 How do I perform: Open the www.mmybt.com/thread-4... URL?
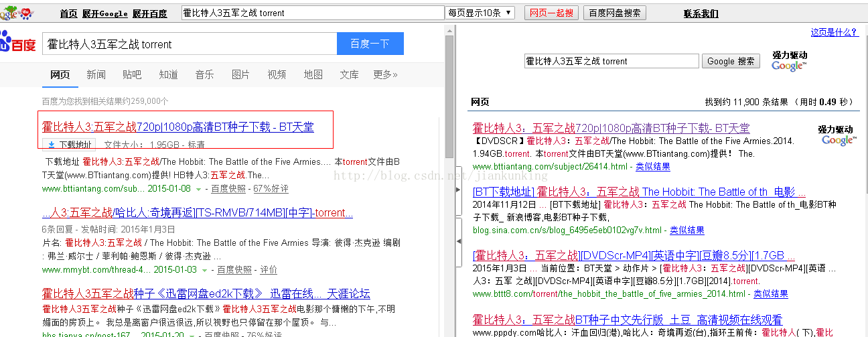(x=96, y=270)
